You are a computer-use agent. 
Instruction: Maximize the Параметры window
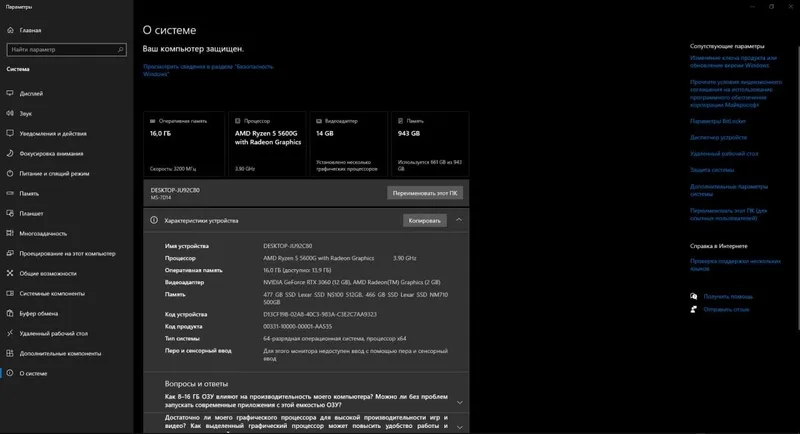[x=771, y=7]
